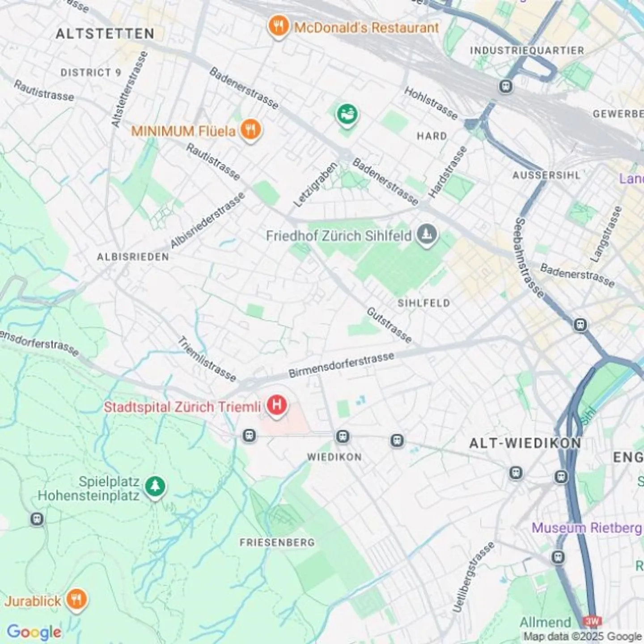
Task: Click the Google logo
Action: point(34,632)
